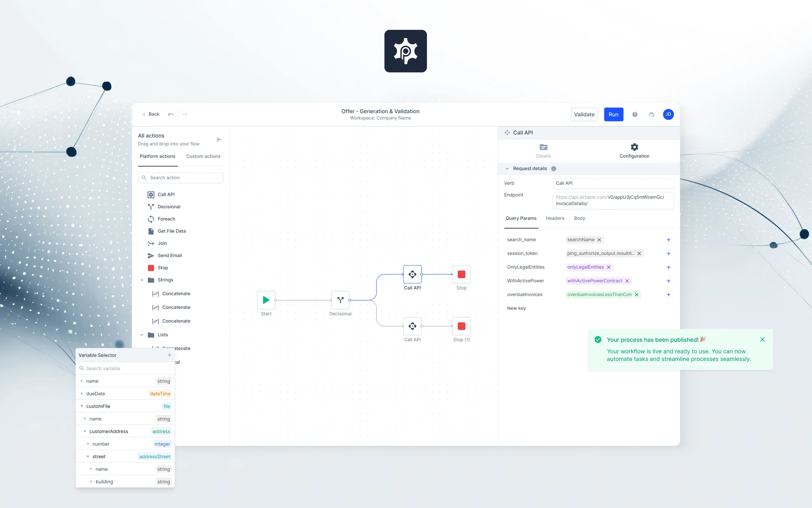
Task: Add value to overdueInvoices row
Action: click(x=668, y=295)
